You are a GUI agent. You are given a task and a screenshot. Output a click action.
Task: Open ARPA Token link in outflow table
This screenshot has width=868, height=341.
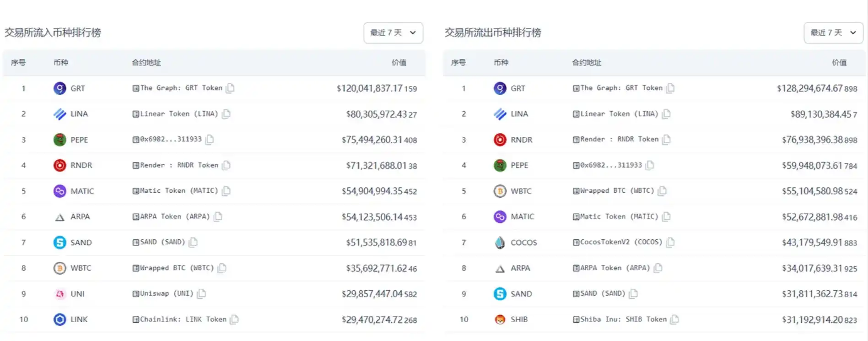[615, 268]
